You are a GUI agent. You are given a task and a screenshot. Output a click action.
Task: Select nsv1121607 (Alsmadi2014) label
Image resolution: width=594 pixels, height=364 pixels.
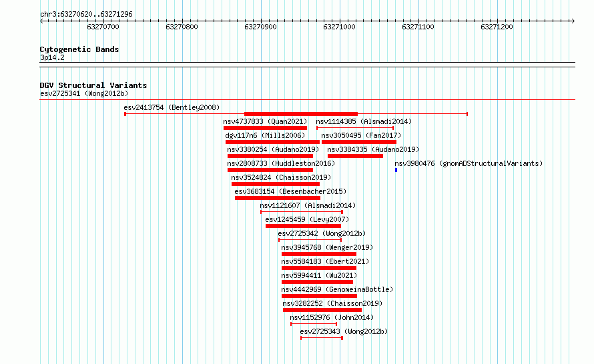pyautogui.click(x=308, y=205)
